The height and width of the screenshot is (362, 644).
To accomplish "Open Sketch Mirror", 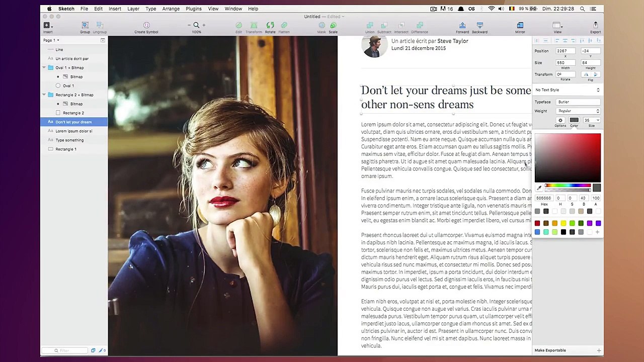I will pos(520,25).
